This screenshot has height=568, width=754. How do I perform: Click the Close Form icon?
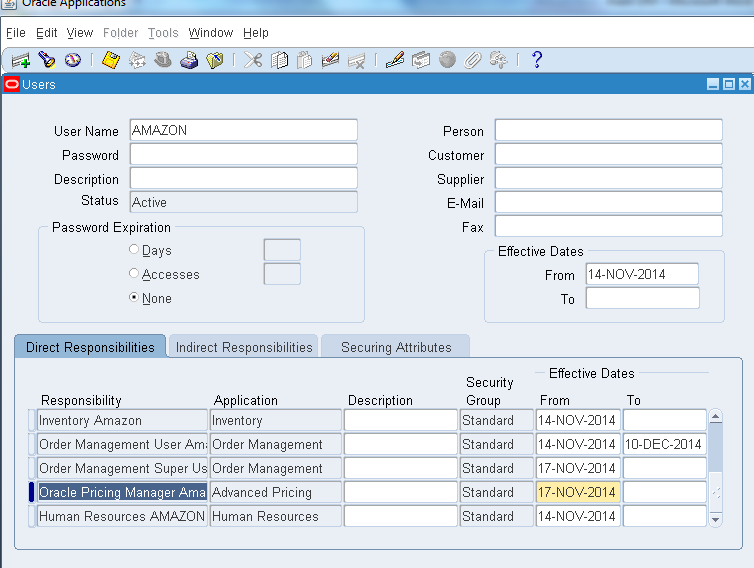coord(215,60)
